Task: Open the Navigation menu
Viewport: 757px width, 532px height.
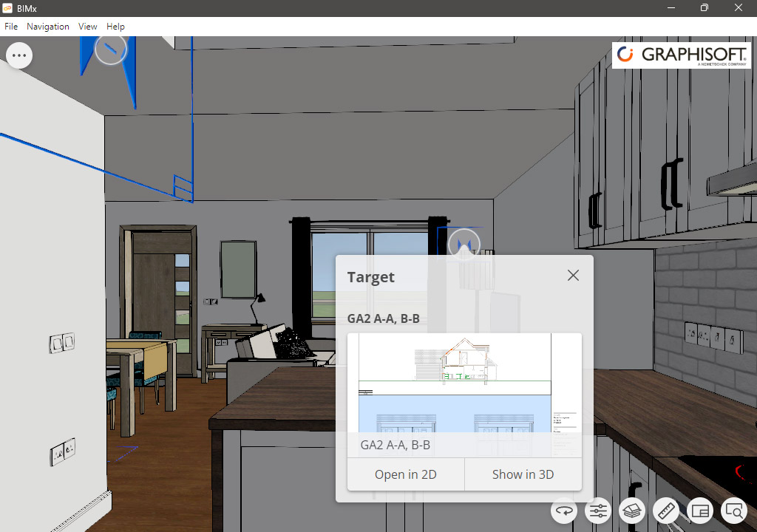Action: (x=48, y=27)
